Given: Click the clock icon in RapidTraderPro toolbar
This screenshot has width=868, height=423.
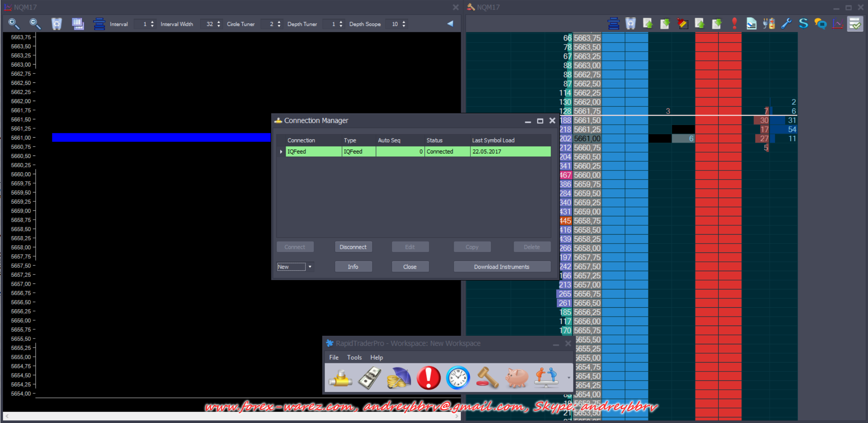Looking at the screenshot, I should click(458, 378).
